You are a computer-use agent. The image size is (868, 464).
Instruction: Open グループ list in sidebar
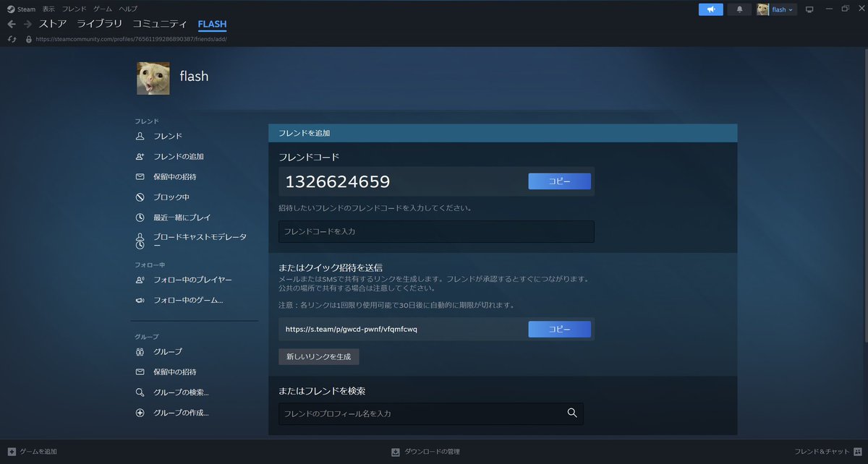(x=168, y=351)
